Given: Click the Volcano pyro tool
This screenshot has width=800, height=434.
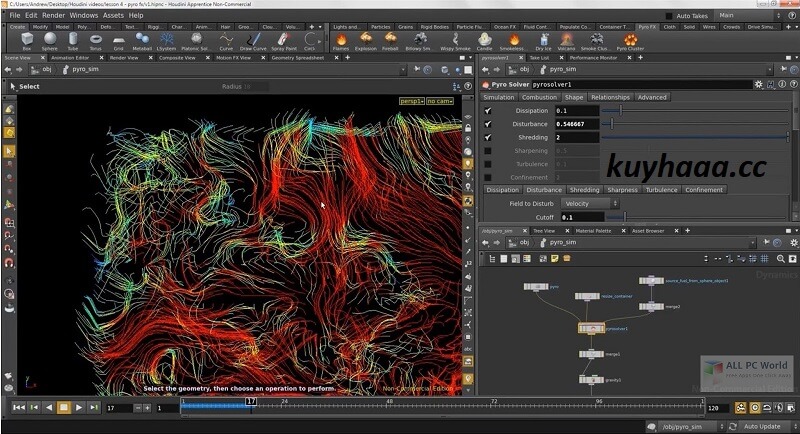Looking at the screenshot, I should pos(566,41).
